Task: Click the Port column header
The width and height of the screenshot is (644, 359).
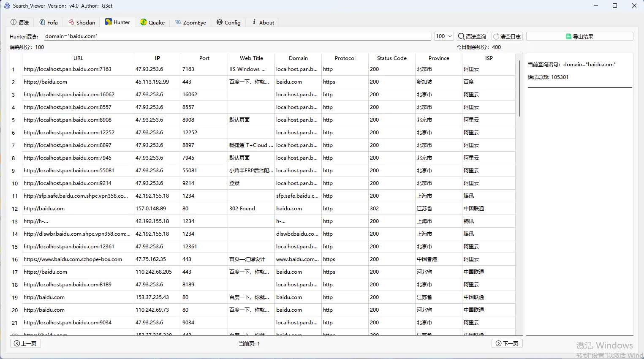Action: point(204,58)
